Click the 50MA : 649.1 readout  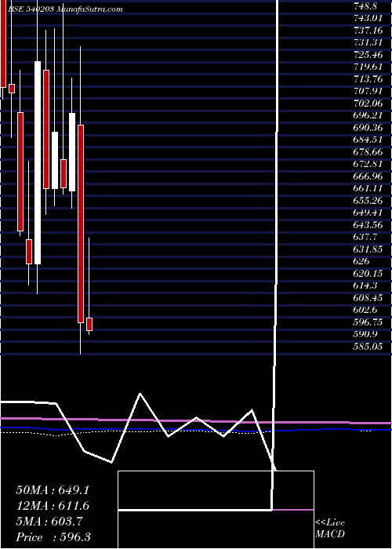[53, 490]
